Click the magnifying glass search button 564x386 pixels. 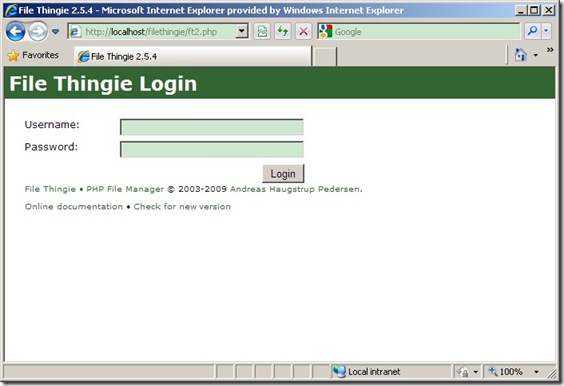[x=532, y=31]
